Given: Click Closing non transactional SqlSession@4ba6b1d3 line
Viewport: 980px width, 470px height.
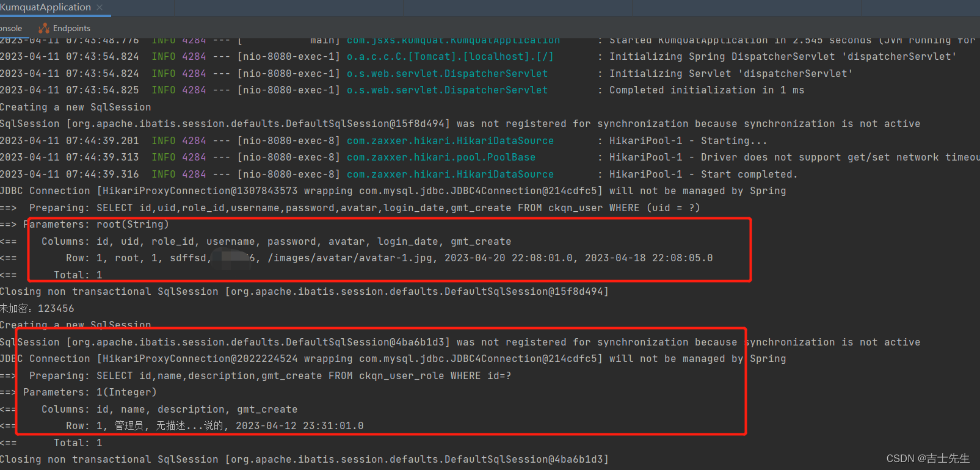Looking at the screenshot, I should click(304, 459).
